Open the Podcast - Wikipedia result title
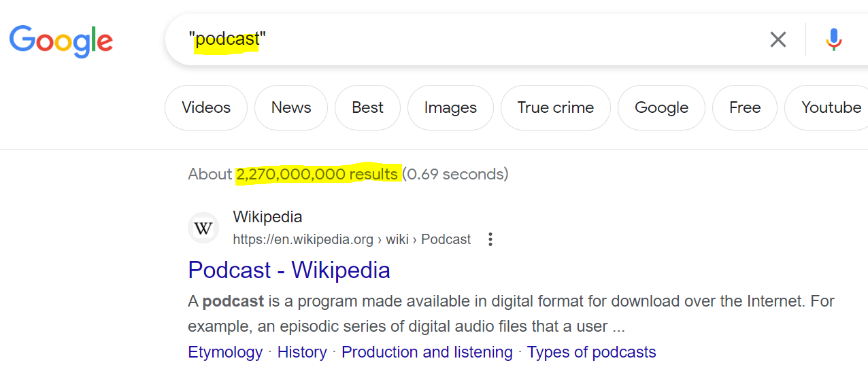 [289, 270]
